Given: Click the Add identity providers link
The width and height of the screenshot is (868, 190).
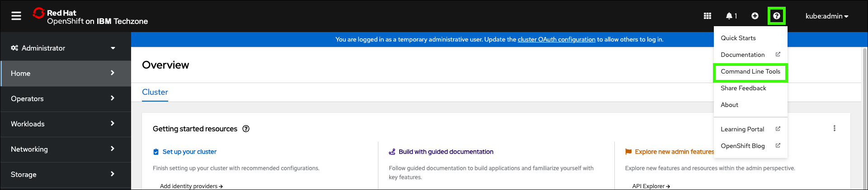Looking at the screenshot, I should point(191,186).
